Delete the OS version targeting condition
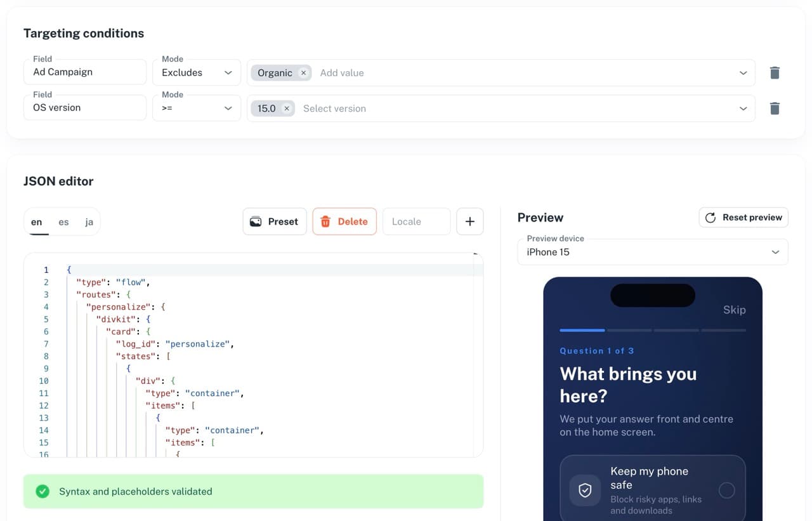The height and width of the screenshot is (521, 812). (x=775, y=109)
